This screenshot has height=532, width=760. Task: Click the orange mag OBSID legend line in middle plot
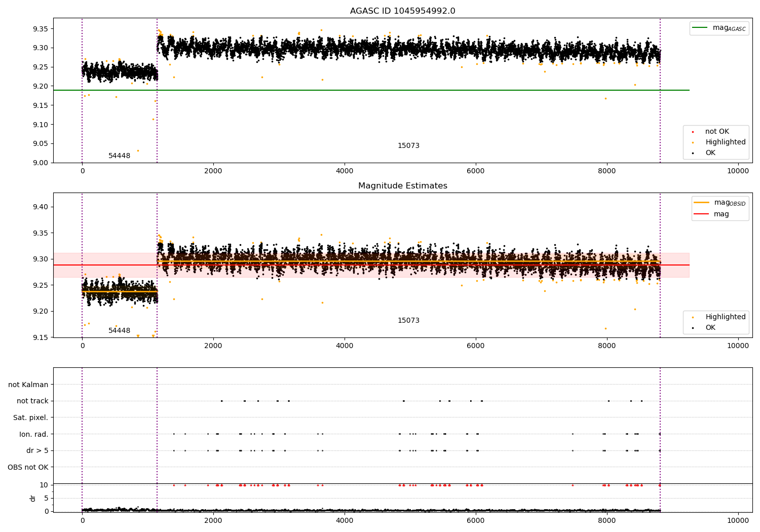pyautogui.click(x=702, y=202)
